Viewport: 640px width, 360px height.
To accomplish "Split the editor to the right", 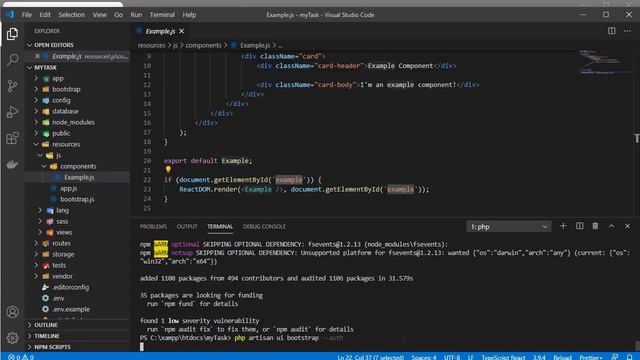I will point(611,31).
